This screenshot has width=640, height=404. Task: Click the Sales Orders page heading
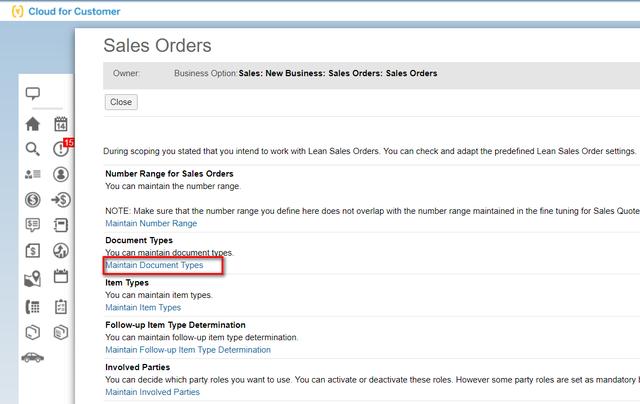pos(158,45)
